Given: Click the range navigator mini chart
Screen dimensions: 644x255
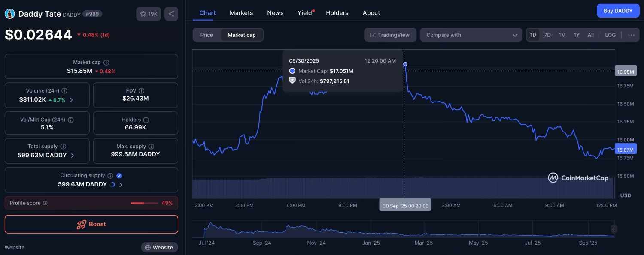Looking at the screenshot, I should pyautogui.click(x=404, y=229).
